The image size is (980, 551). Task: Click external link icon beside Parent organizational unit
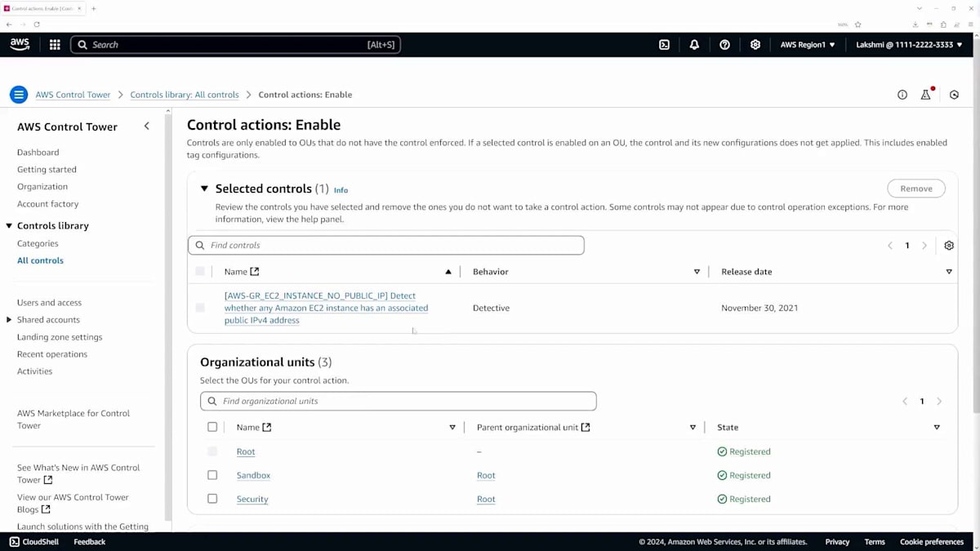(586, 427)
